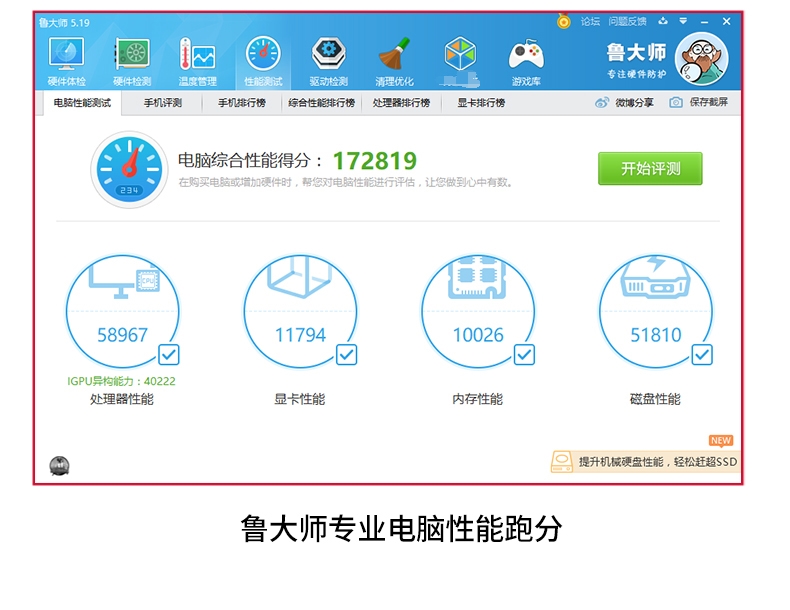Switch to 电脑性能测试 tab
This screenshot has width=790, height=610.
coord(83,103)
